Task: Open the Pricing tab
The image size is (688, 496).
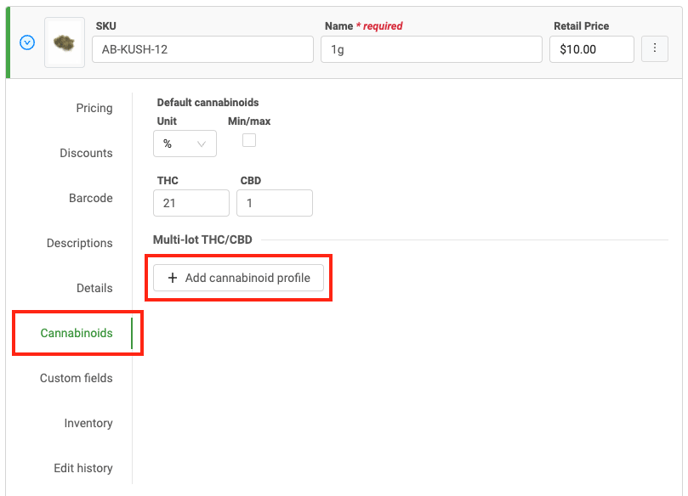Action: coord(94,108)
